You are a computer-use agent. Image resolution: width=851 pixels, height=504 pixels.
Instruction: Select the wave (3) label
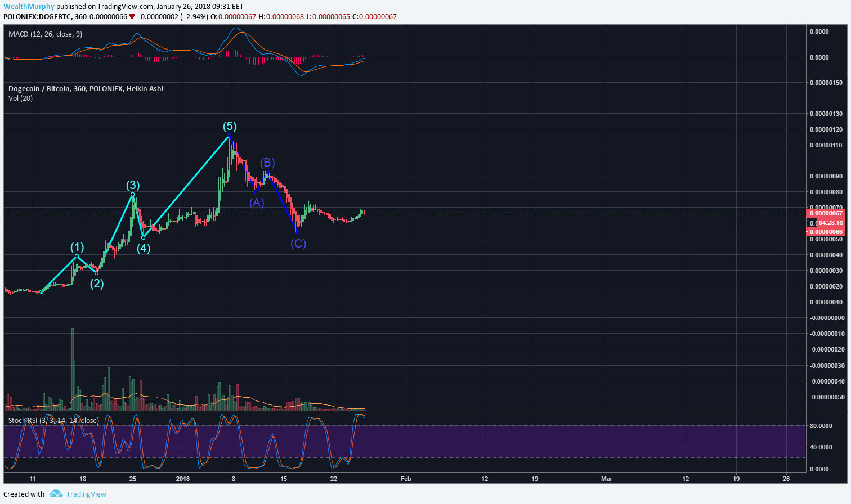(x=132, y=185)
